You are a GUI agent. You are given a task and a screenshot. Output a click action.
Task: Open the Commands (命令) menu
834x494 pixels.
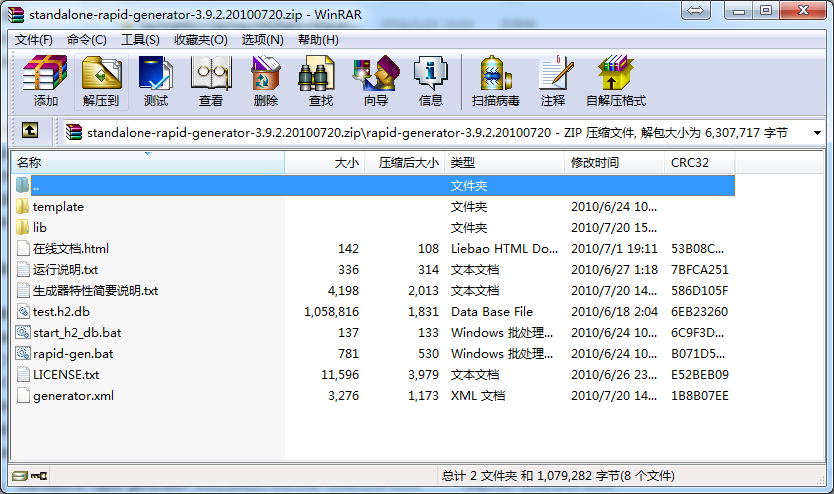click(87, 40)
